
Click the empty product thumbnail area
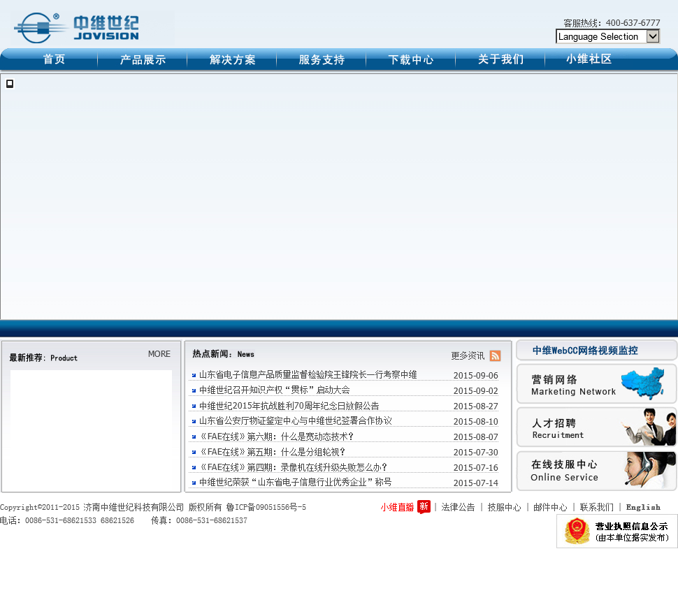[x=91, y=429]
